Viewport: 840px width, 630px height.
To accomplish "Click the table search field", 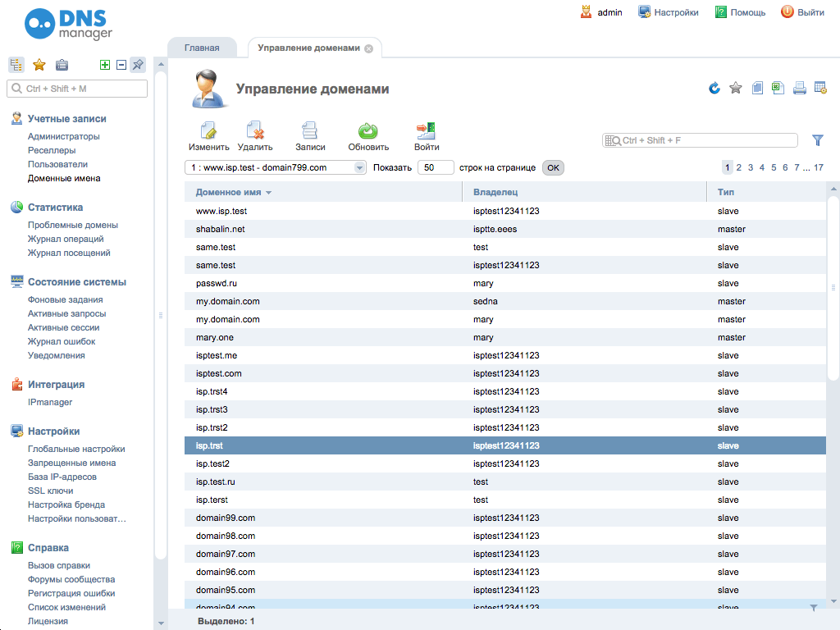I will click(x=705, y=140).
